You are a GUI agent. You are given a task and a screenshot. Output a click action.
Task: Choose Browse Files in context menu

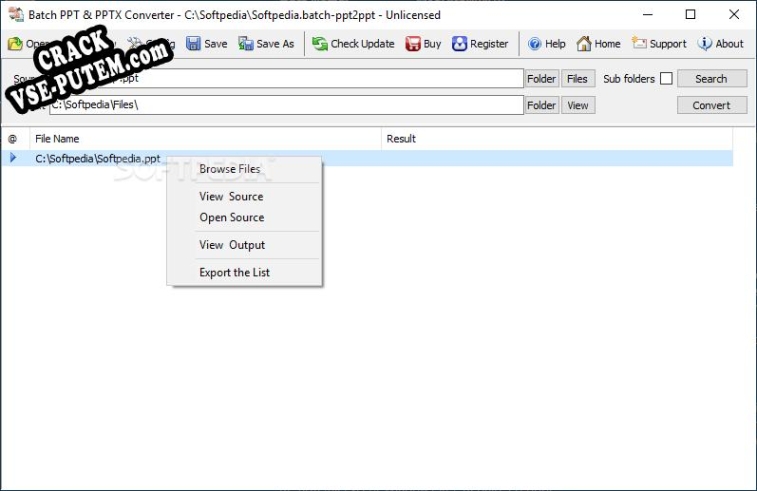230,169
